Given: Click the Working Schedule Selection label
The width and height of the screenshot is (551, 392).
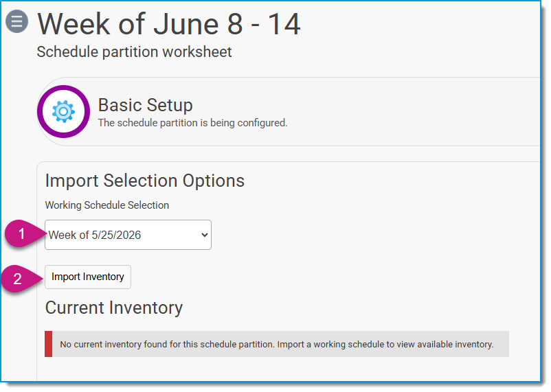Looking at the screenshot, I should coord(106,205).
